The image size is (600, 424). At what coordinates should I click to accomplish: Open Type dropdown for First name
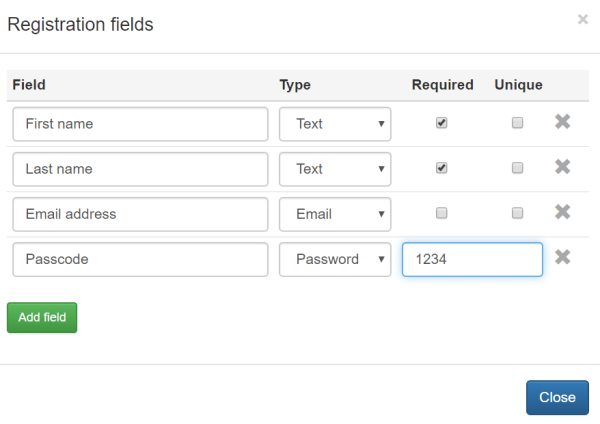click(x=335, y=124)
